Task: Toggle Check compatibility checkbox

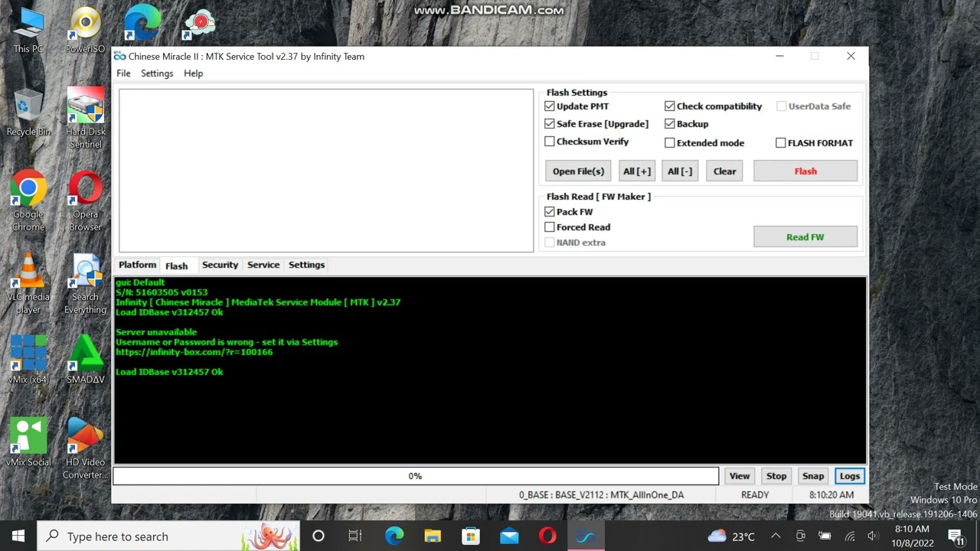Action: tap(670, 106)
